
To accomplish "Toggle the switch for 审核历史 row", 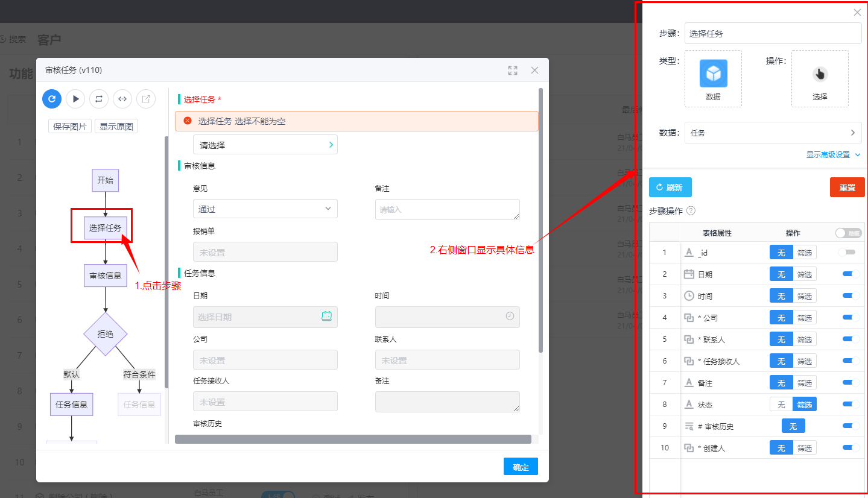I will 851,426.
